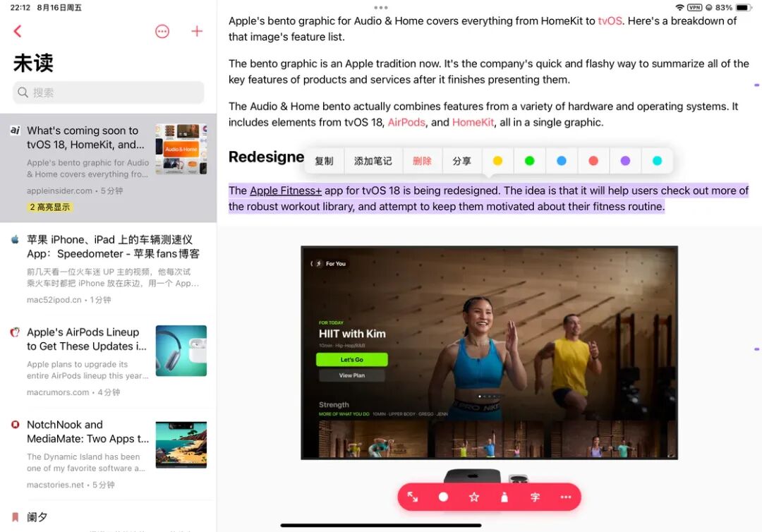Viewport: 762px width, 532px height.
Task: Pick the cyan highlight color
Action: coord(657,161)
